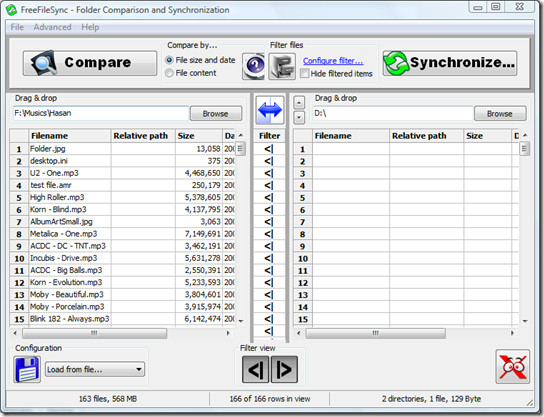Sort left list by Size column

[199, 136]
